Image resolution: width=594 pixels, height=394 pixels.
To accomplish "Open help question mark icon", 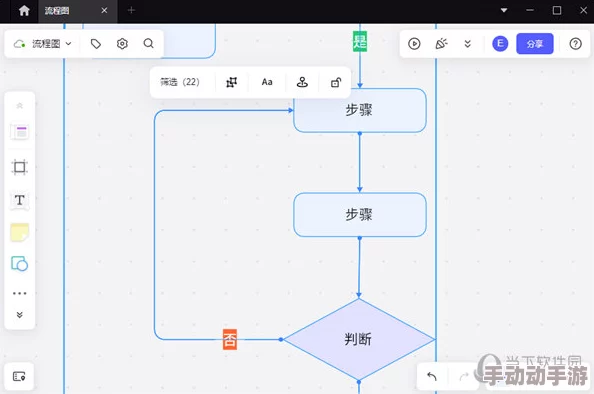I will (575, 44).
